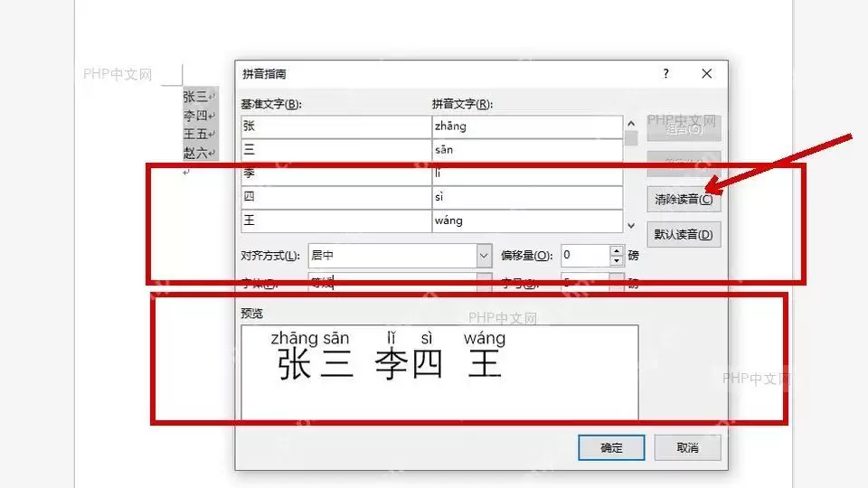Click the pinyin field sān
The image size is (868, 488).
(527, 150)
